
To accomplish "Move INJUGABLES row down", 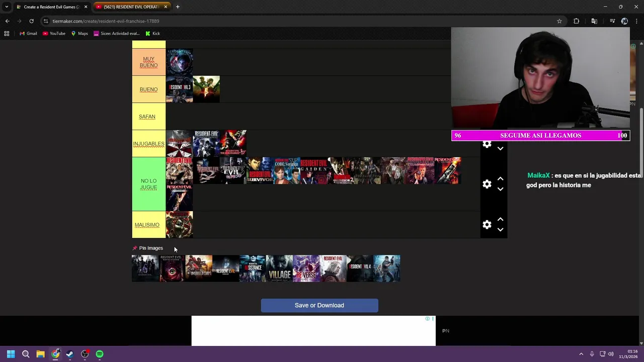I will [x=500, y=149].
